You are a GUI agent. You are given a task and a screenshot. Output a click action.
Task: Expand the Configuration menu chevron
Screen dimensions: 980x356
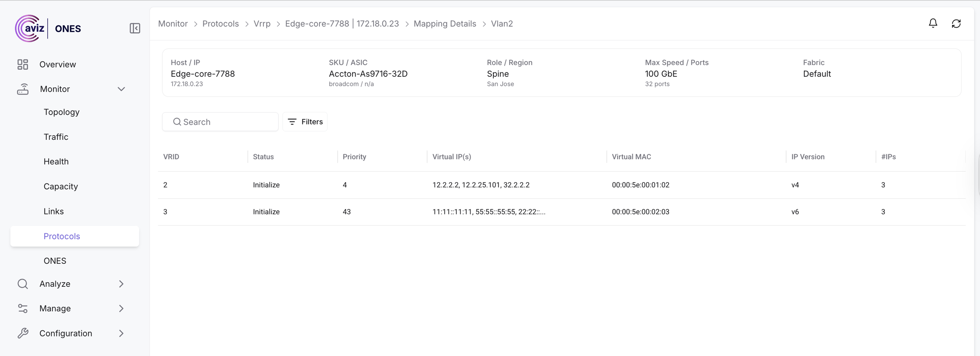click(121, 333)
